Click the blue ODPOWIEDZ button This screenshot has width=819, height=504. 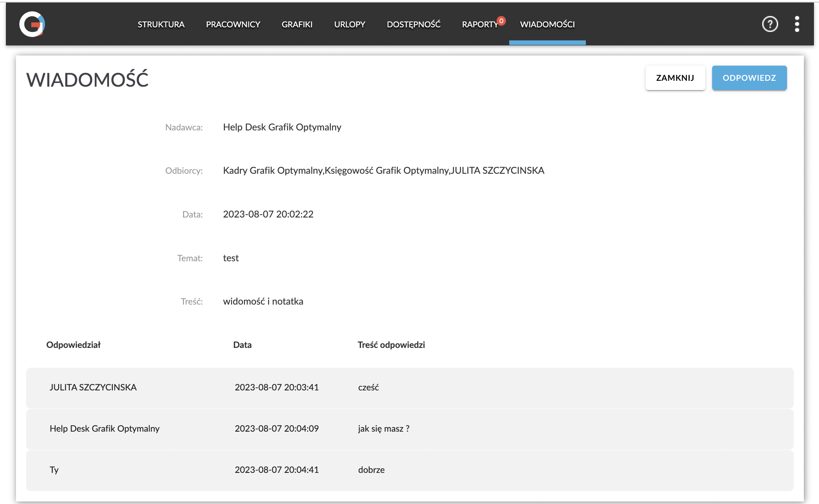(x=749, y=78)
